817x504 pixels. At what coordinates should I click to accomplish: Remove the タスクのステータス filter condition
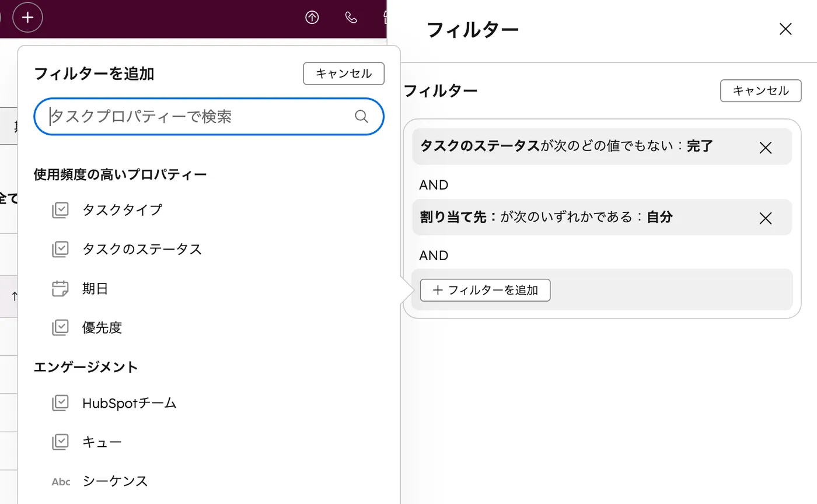[x=765, y=148]
